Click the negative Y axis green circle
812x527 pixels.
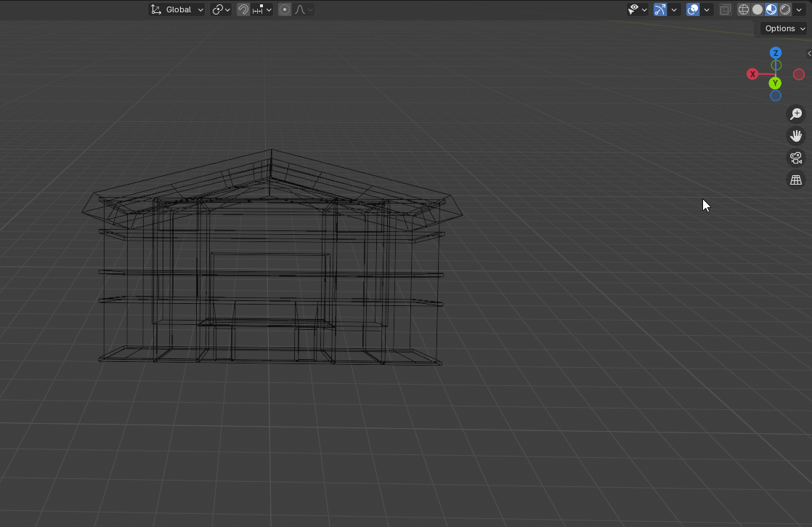tap(776, 65)
